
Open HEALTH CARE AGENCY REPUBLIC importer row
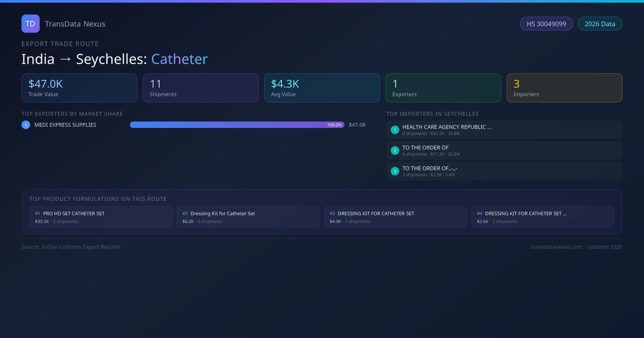[x=504, y=130]
